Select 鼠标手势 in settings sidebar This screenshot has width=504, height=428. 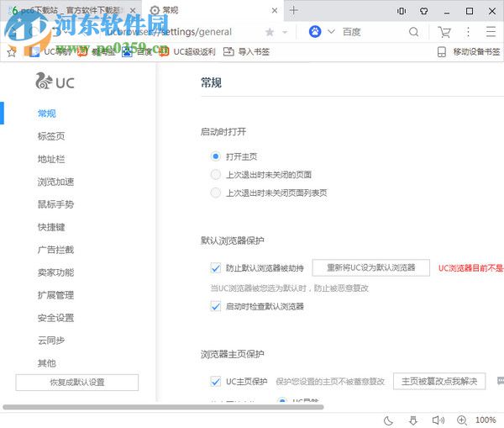tap(55, 204)
